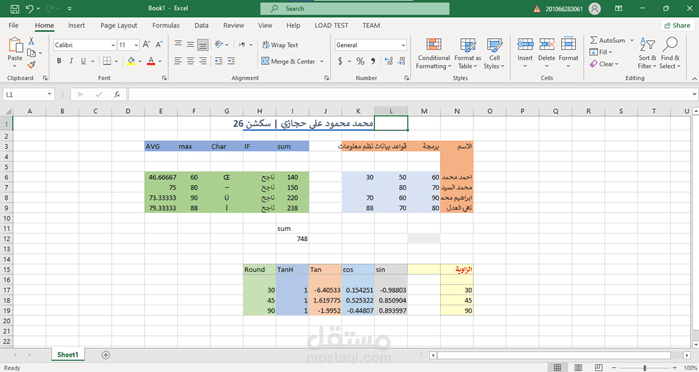Click the Insert cells icon
The height and width of the screenshot is (372, 699).
[525, 44]
